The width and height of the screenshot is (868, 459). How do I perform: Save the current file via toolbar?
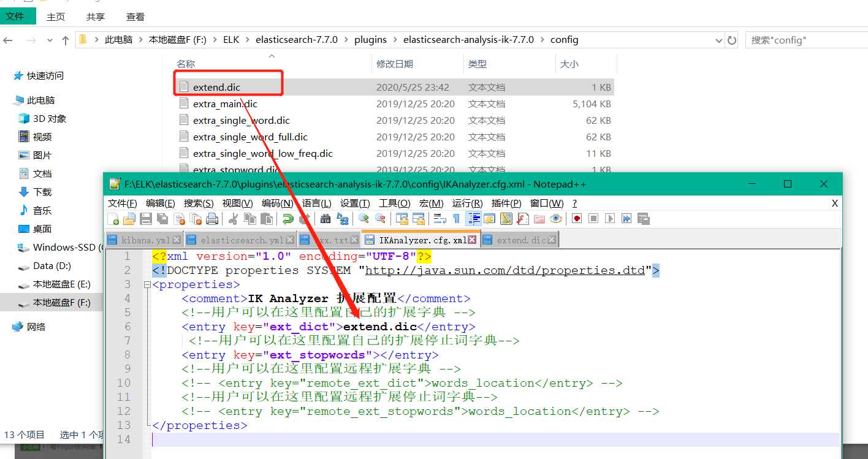(x=146, y=219)
